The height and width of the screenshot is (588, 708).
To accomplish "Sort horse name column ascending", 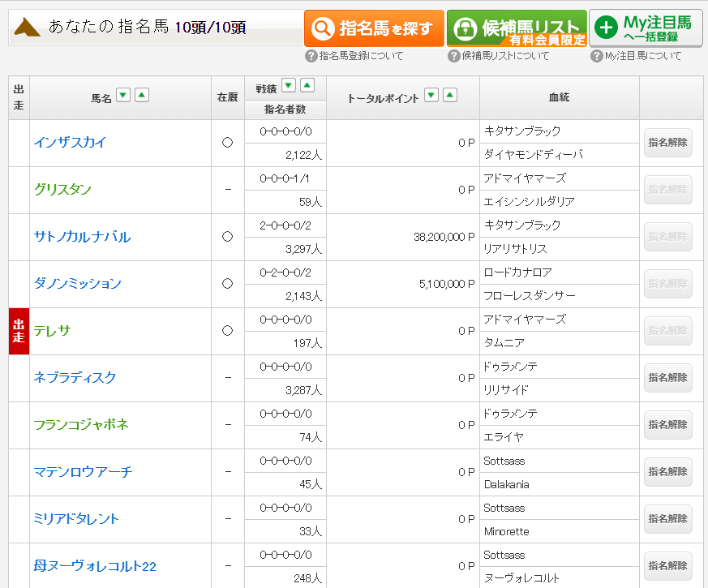I will click(142, 96).
